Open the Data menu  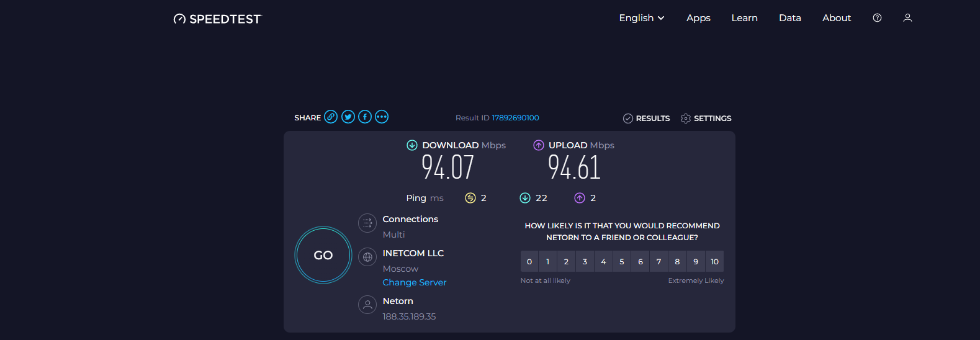[x=790, y=18]
